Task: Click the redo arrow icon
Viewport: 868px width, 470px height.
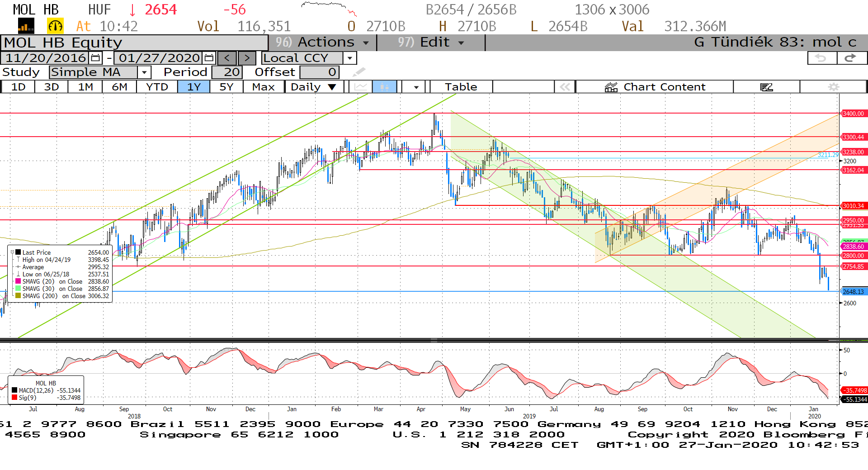Action: (x=850, y=58)
